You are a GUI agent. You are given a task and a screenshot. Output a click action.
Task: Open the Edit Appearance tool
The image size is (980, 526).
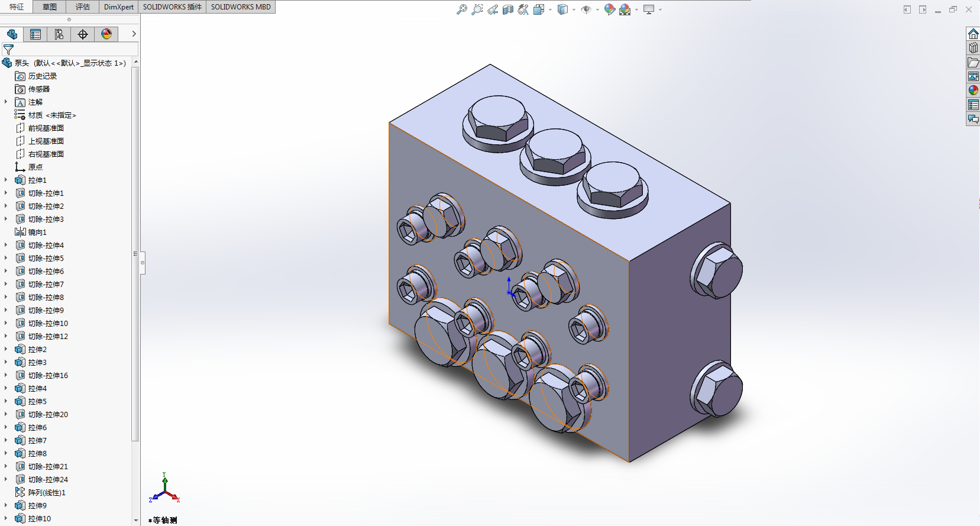[x=610, y=9]
